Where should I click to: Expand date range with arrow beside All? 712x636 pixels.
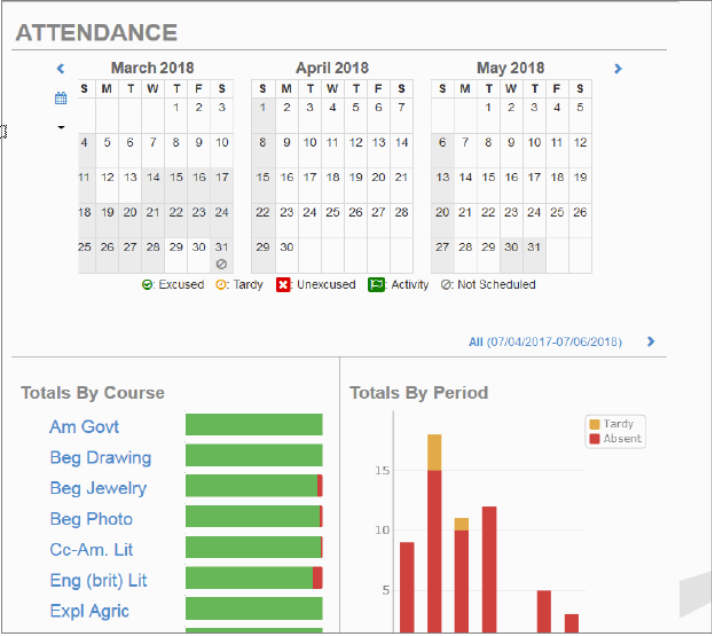651,341
